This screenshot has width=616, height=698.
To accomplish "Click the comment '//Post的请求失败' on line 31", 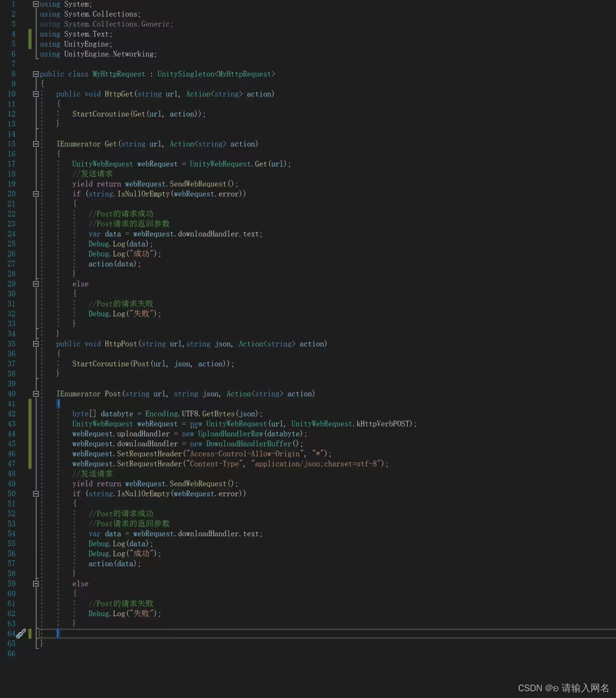I will point(121,304).
